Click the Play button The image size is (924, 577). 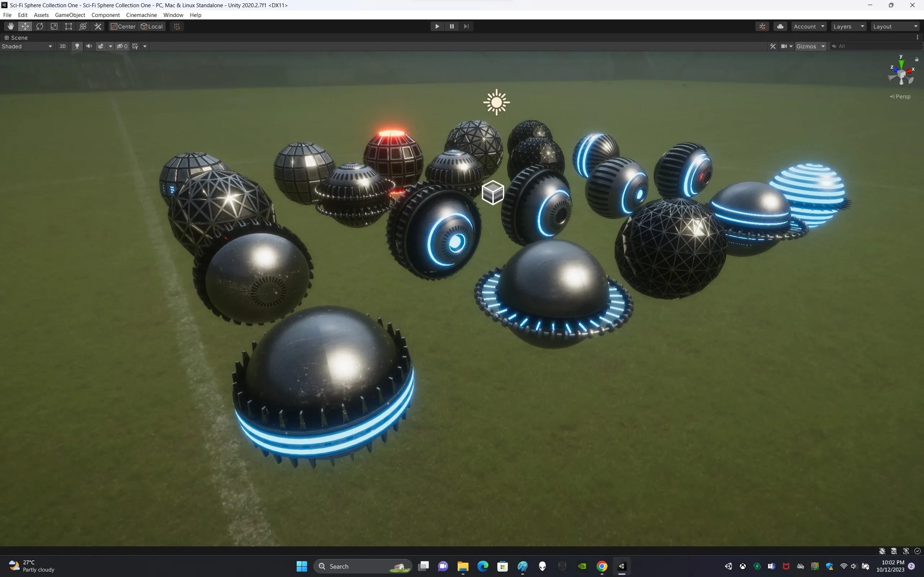tap(437, 26)
